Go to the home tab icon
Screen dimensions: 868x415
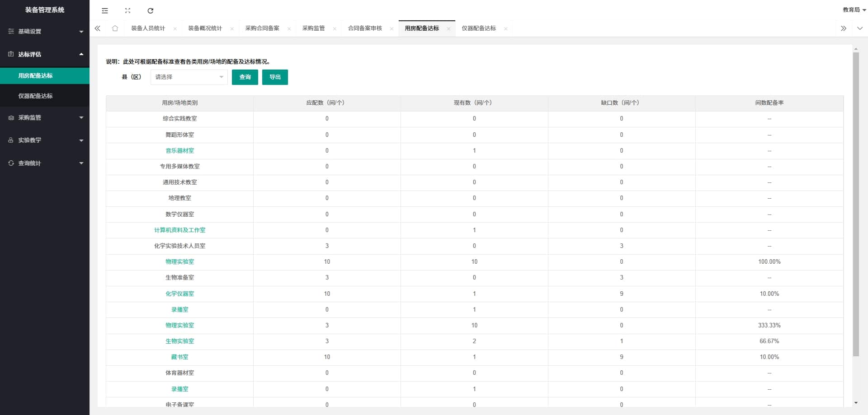tap(115, 28)
